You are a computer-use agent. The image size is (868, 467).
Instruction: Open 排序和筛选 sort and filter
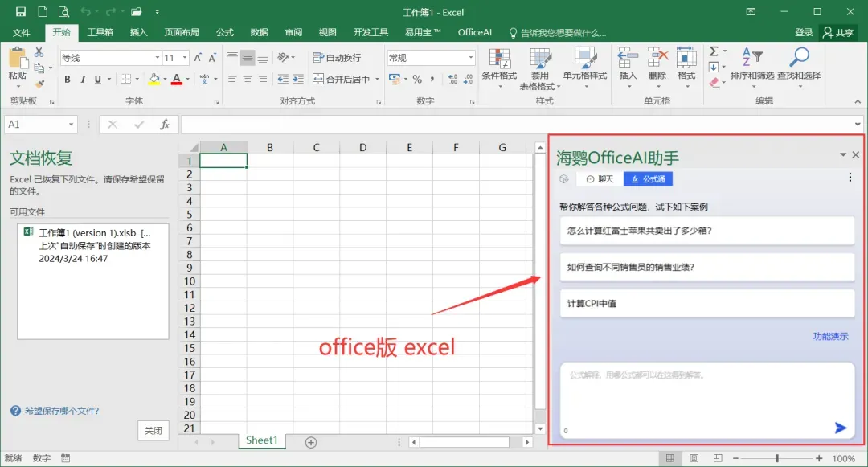[752, 68]
